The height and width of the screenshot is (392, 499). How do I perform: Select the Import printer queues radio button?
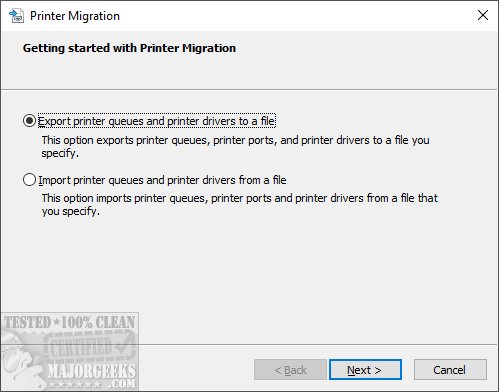(29, 180)
